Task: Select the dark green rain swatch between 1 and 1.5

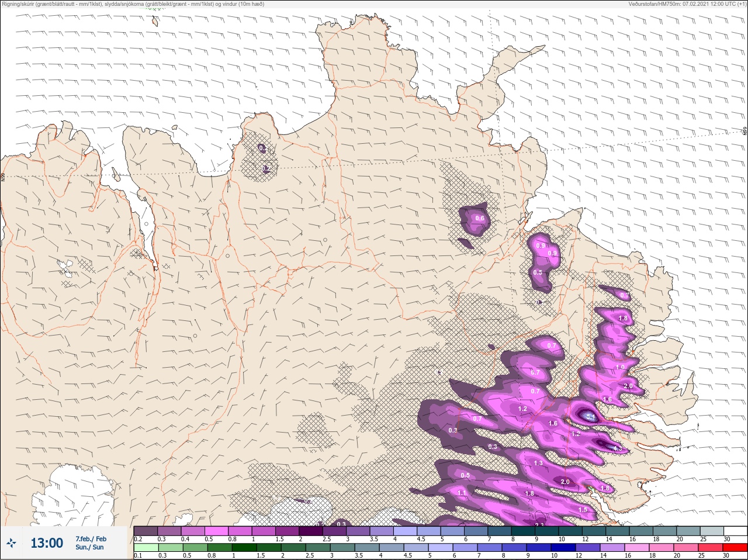Action: 244,548
